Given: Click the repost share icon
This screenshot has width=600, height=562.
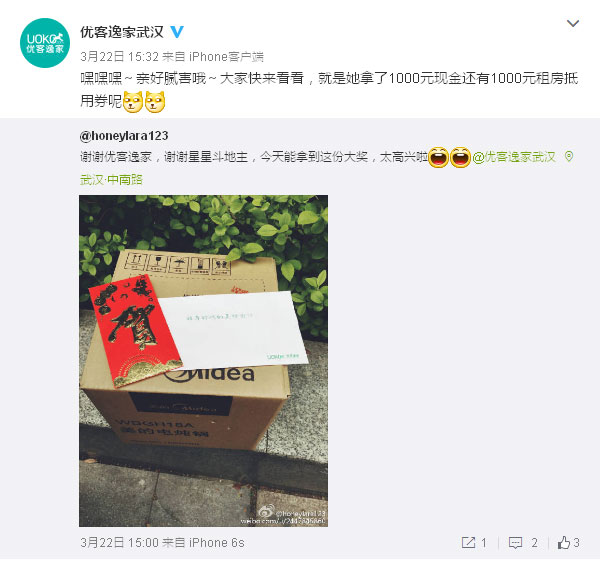Looking at the screenshot, I should [468, 542].
